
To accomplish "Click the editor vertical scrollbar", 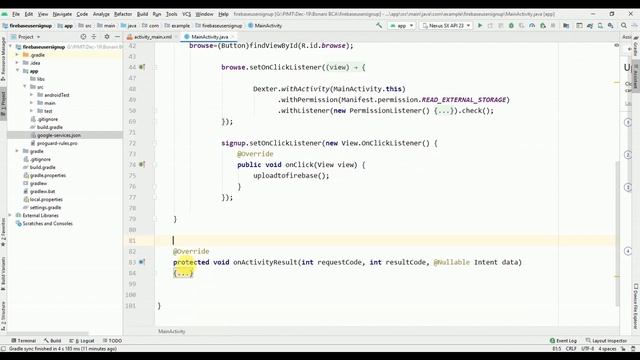I will [616, 233].
